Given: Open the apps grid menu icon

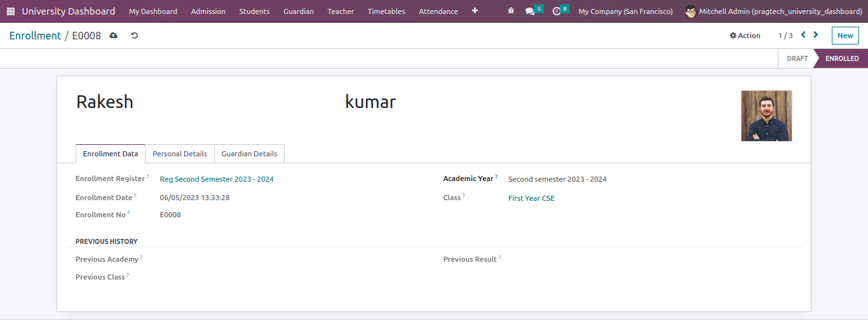Looking at the screenshot, I should click(11, 11).
